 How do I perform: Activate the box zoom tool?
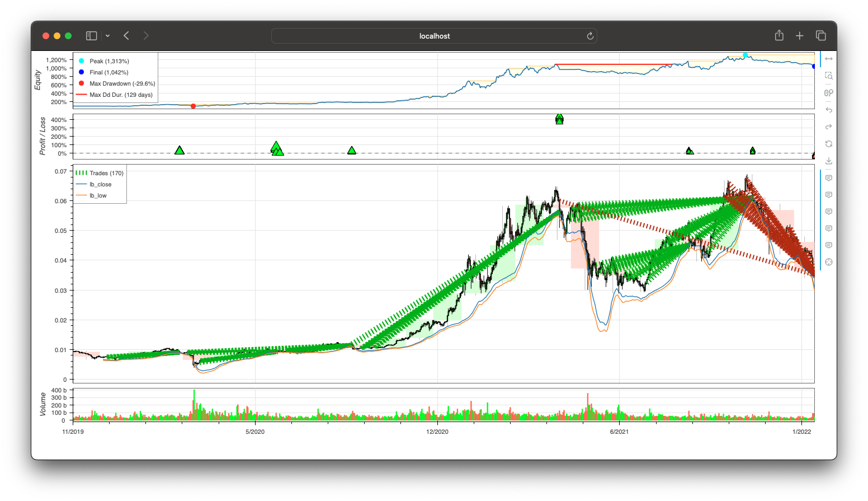pos(829,76)
